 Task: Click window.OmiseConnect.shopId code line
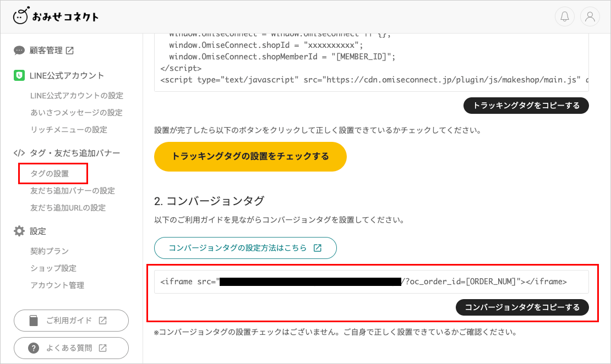pos(266,45)
